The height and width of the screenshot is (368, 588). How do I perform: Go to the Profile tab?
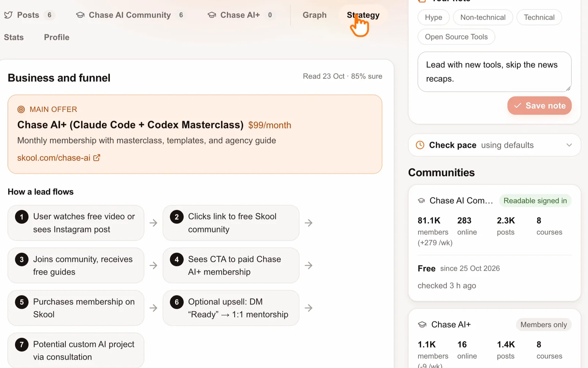[x=57, y=37]
